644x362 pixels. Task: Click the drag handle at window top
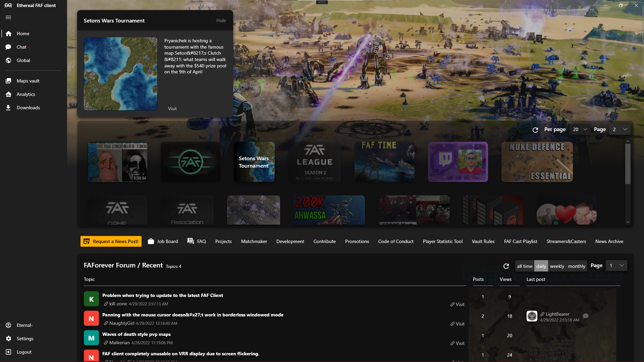tap(322, 2)
